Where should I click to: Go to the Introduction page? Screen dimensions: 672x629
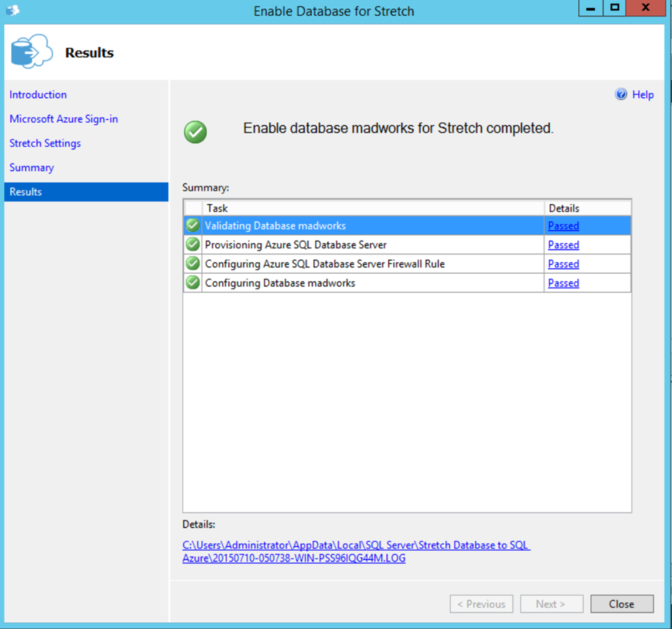point(38,94)
